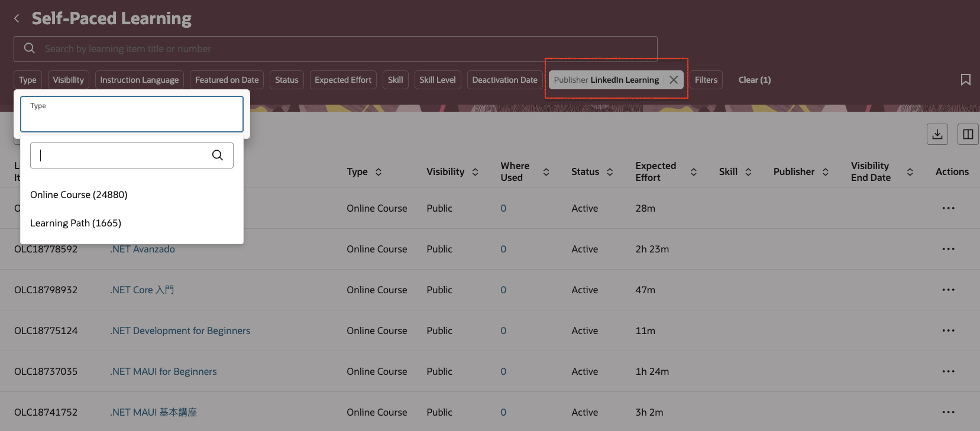Sort by the Where Used column

tap(546, 172)
